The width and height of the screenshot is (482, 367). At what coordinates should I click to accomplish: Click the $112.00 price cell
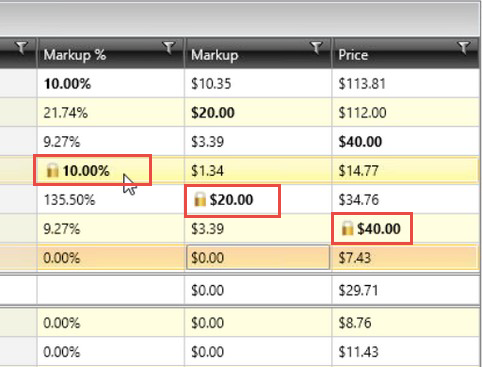(406, 112)
